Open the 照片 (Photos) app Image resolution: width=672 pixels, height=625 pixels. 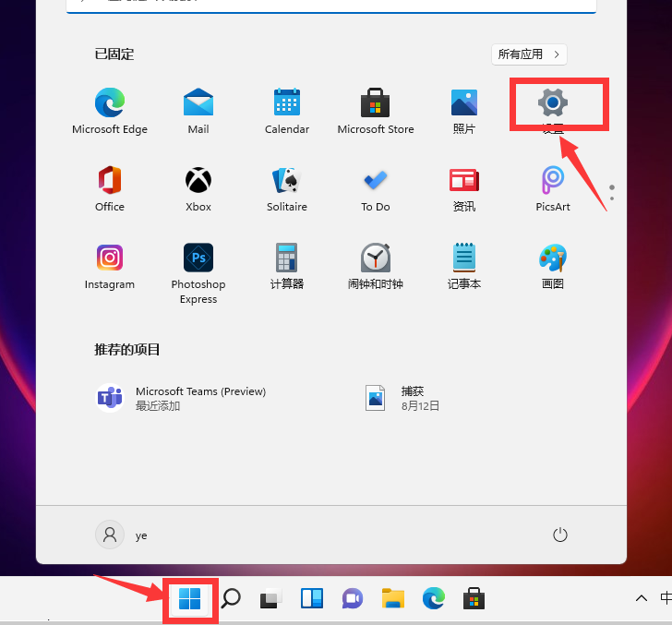point(464,111)
